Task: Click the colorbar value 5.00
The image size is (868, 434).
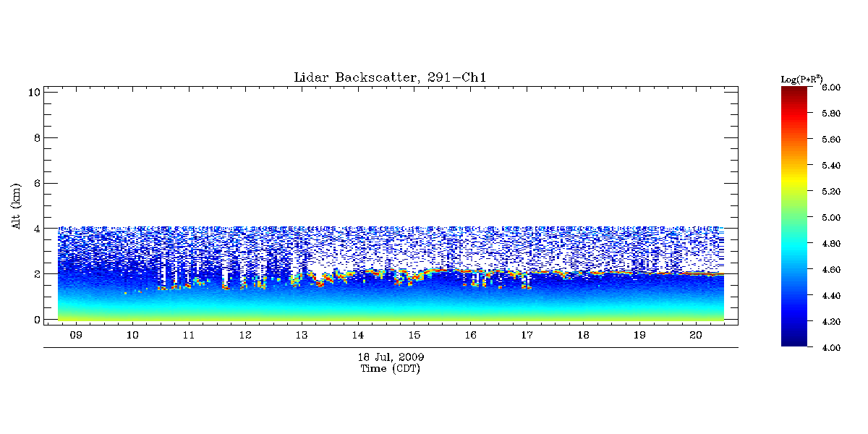Action: pyautogui.click(x=830, y=218)
